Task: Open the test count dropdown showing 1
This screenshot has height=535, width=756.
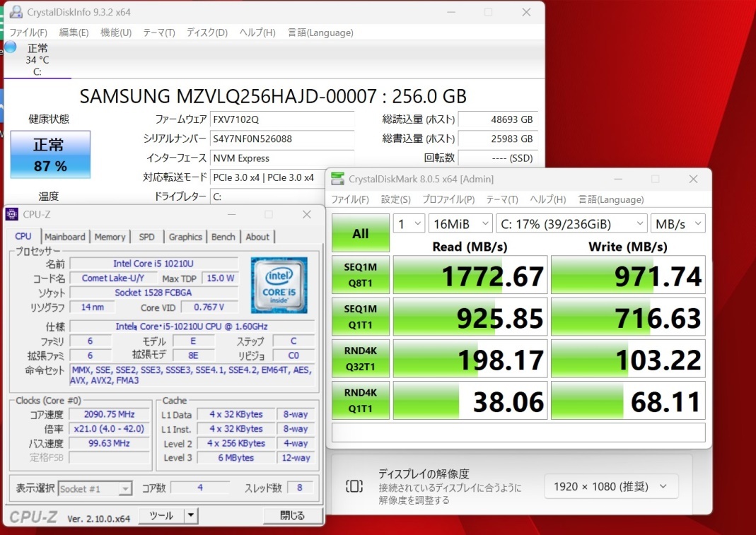Action: click(409, 223)
